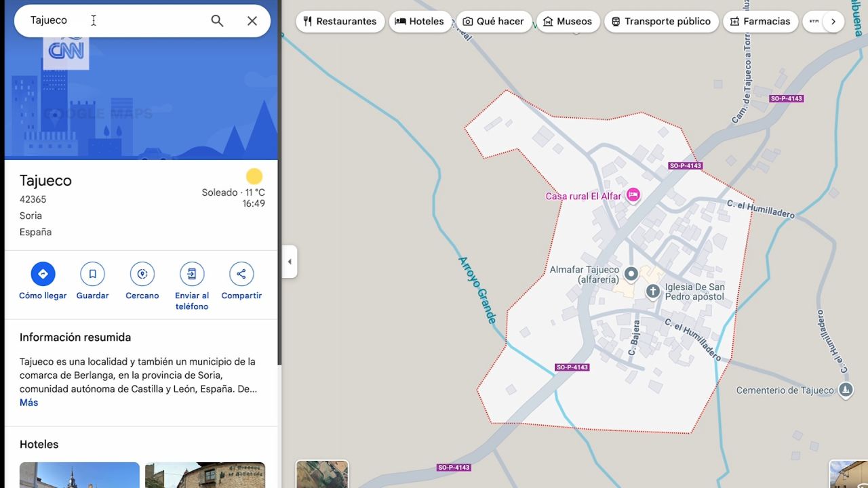Image resolution: width=868 pixels, height=488 pixels.
Task: Click the Arroyo Grande stream label
Action: pyautogui.click(x=479, y=290)
